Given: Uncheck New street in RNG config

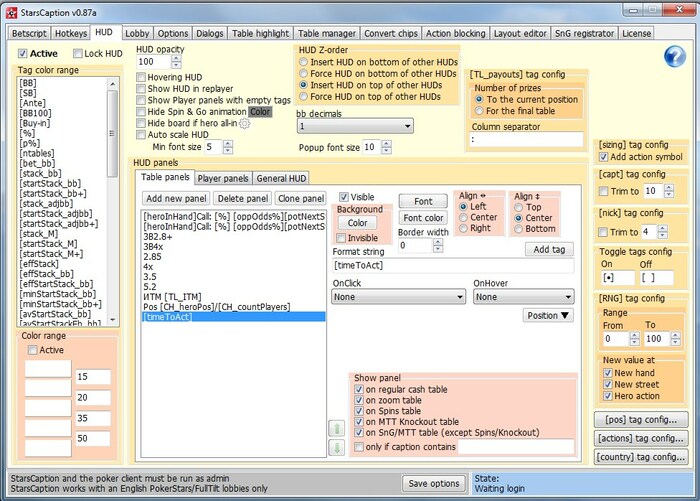Looking at the screenshot, I should pos(608,384).
